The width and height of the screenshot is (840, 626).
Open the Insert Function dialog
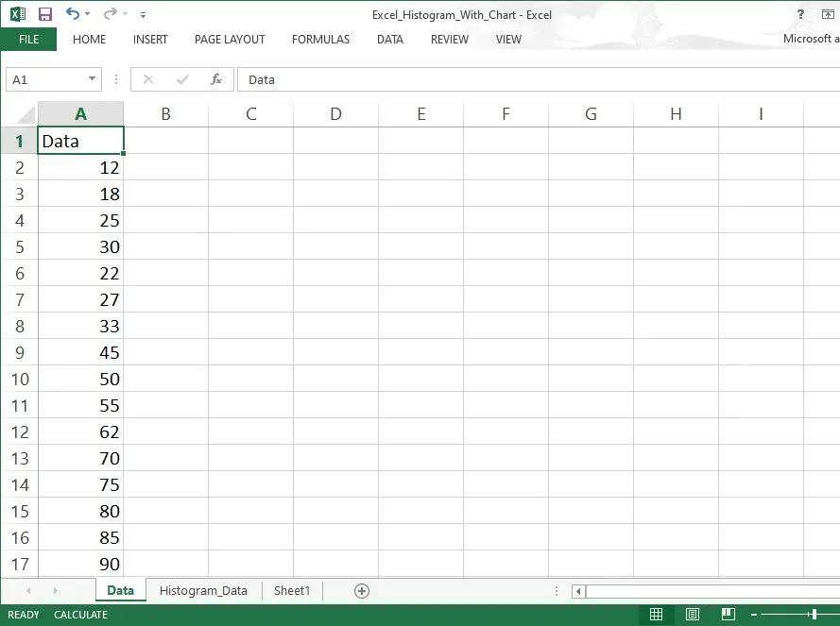coord(215,79)
